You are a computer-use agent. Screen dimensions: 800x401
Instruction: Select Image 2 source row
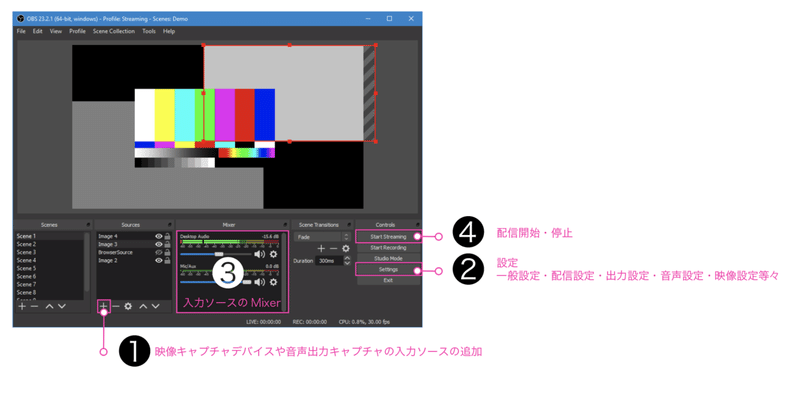tap(134, 261)
